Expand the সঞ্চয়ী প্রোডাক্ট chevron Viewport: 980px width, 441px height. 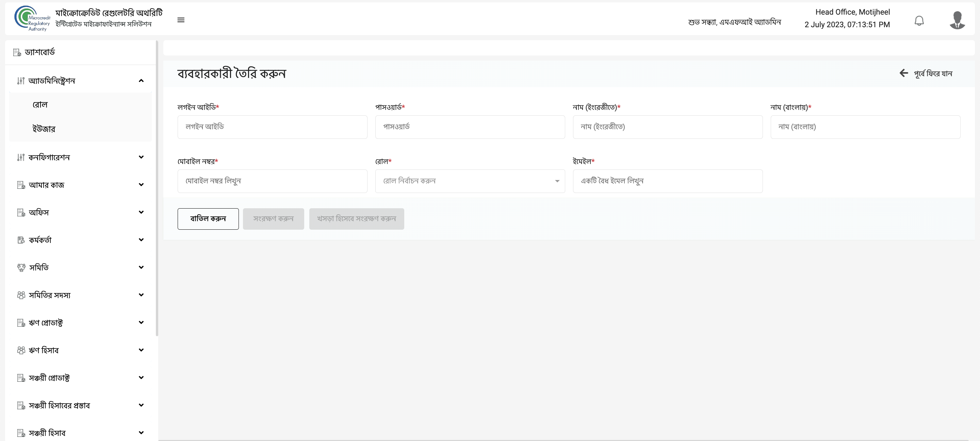(x=141, y=377)
